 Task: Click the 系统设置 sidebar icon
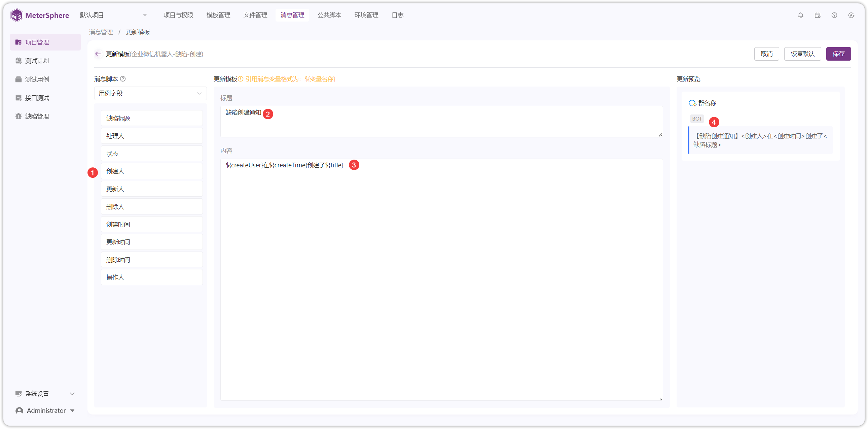[x=19, y=394]
